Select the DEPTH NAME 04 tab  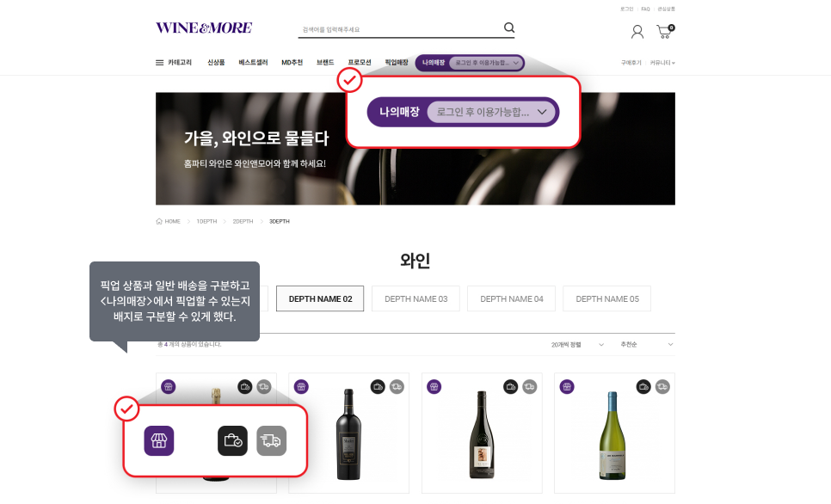click(x=512, y=299)
